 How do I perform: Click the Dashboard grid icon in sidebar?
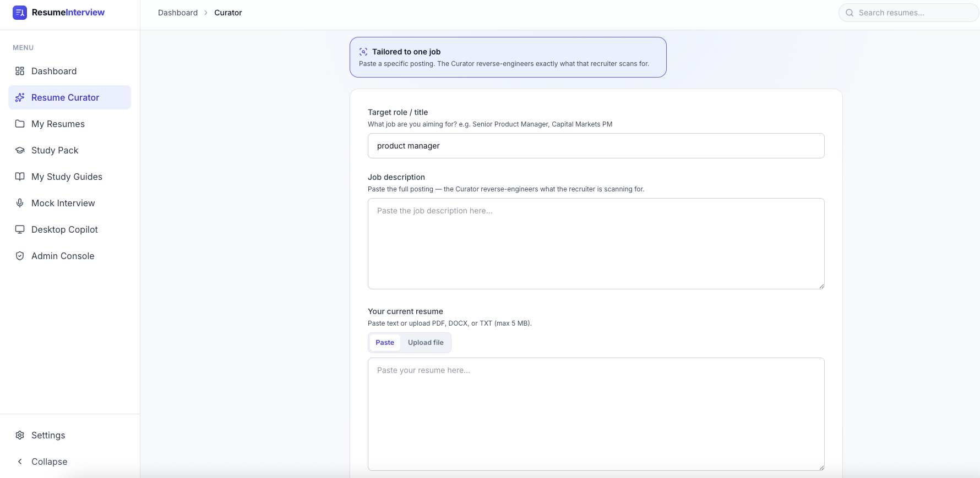coord(20,71)
